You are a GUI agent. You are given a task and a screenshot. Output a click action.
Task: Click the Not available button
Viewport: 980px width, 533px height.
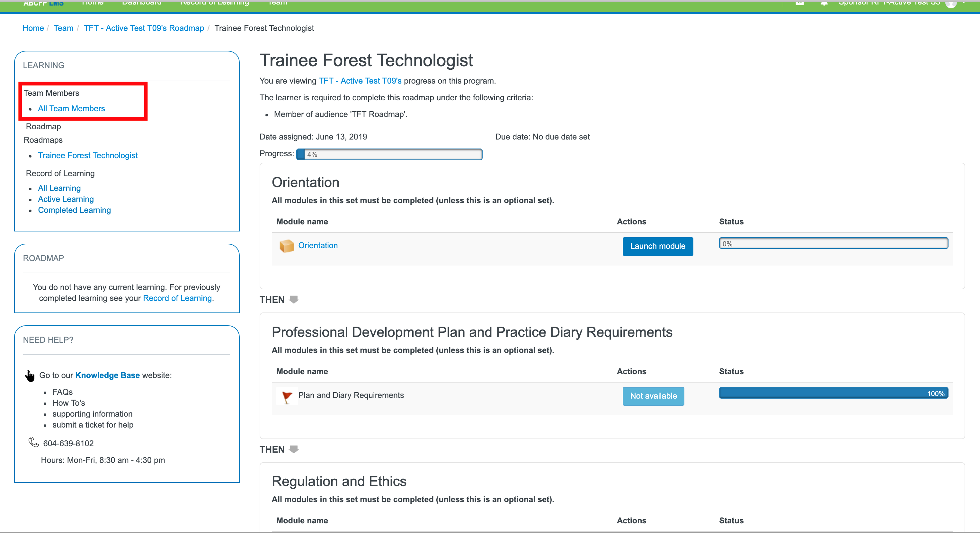653,396
